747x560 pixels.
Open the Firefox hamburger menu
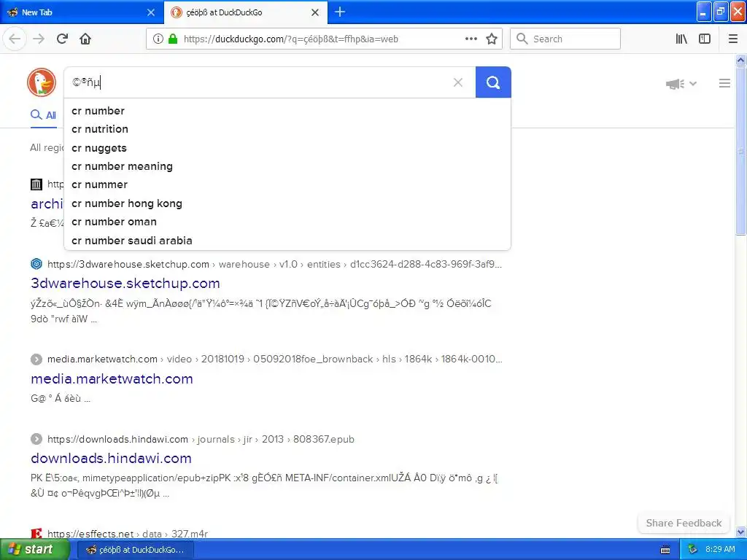(732, 39)
